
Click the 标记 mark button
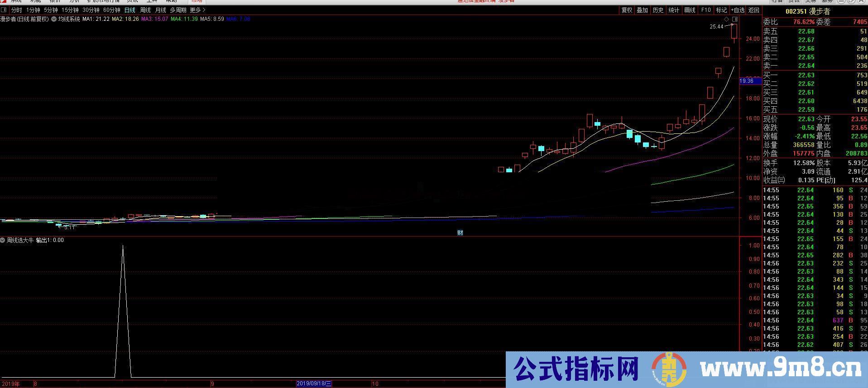point(722,10)
